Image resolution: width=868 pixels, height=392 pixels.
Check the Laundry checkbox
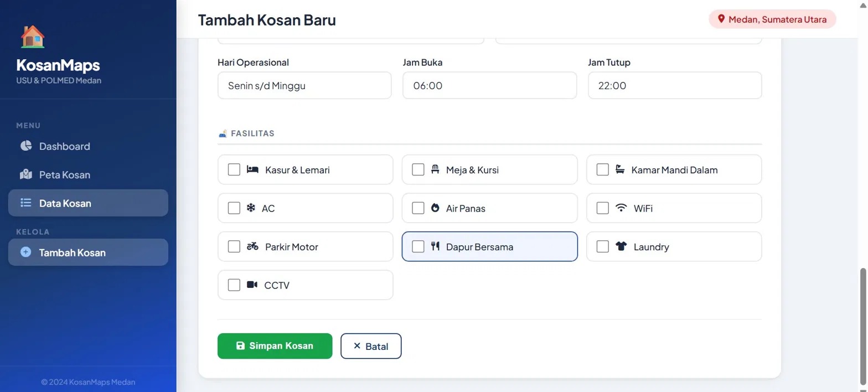(603, 246)
